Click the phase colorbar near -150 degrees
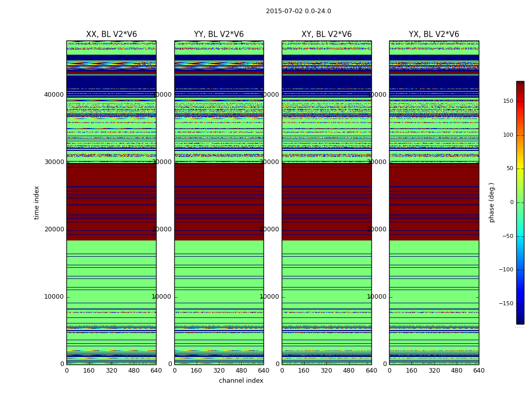 pos(520,303)
